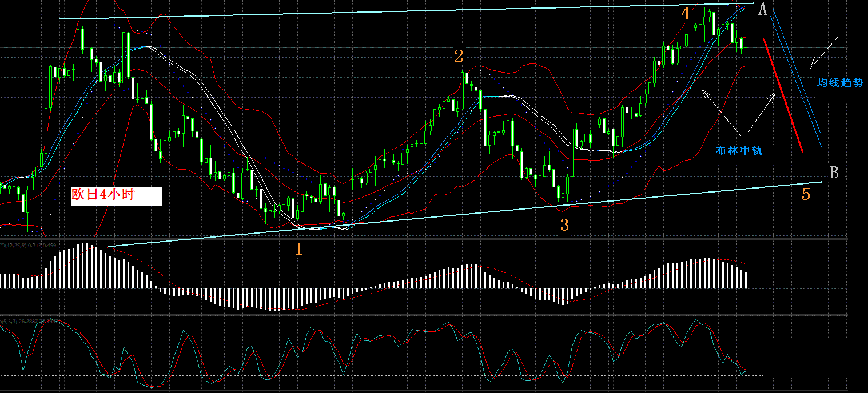The height and width of the screenshot is (393, 868).
Task: Select the orange wave label 2
Action: 459,56
